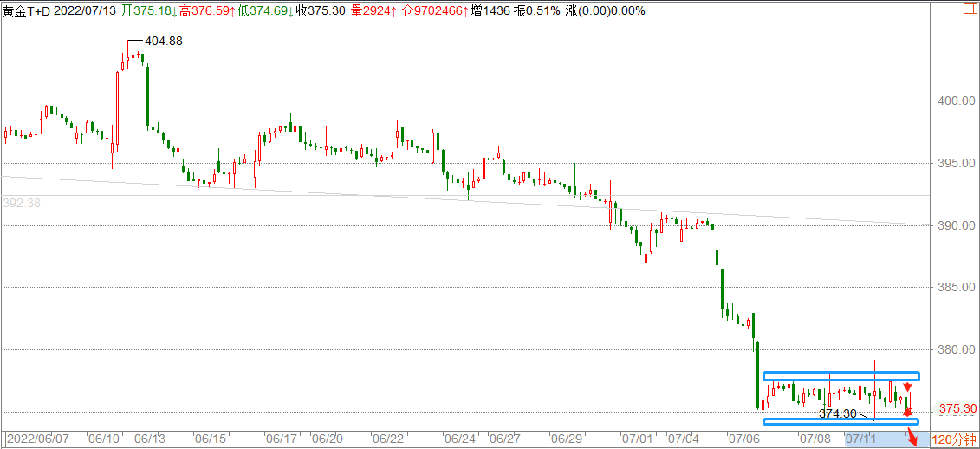Click the 385.00 price axis label
Screen dimensions: 980x449
[x=957, y=287]
